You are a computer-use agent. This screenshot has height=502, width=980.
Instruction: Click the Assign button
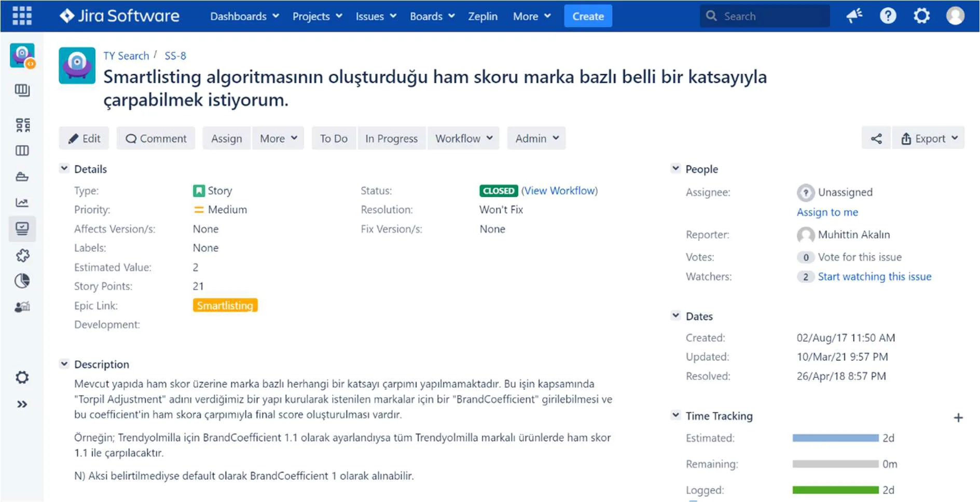226,139
